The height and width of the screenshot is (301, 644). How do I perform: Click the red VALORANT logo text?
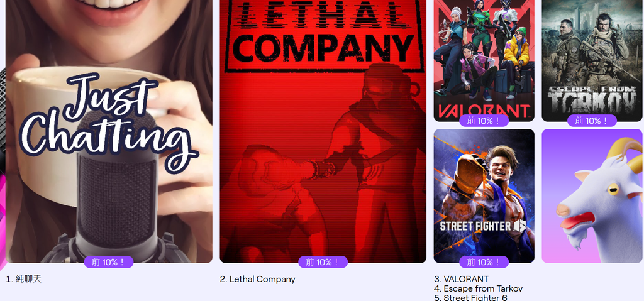pyautogui.click(x=484, y=111)
